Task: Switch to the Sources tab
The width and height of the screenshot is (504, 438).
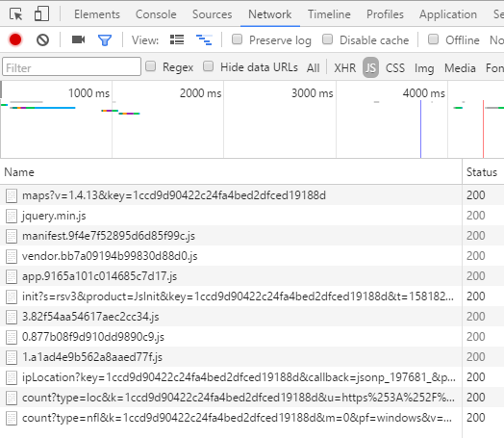Action: pos(213,14)
